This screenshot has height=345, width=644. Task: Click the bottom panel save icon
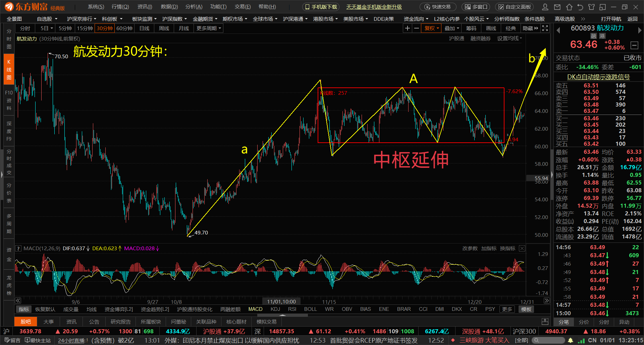(x=545, y=322)
